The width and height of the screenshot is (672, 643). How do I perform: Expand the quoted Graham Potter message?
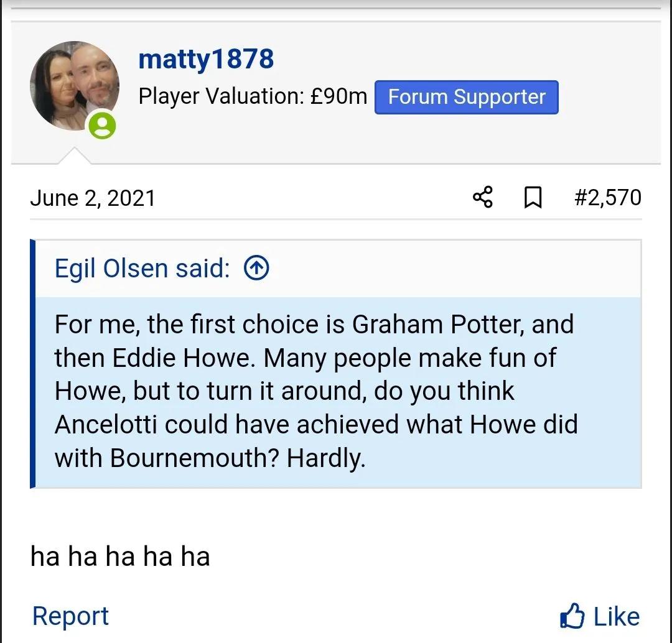[336, 392]
